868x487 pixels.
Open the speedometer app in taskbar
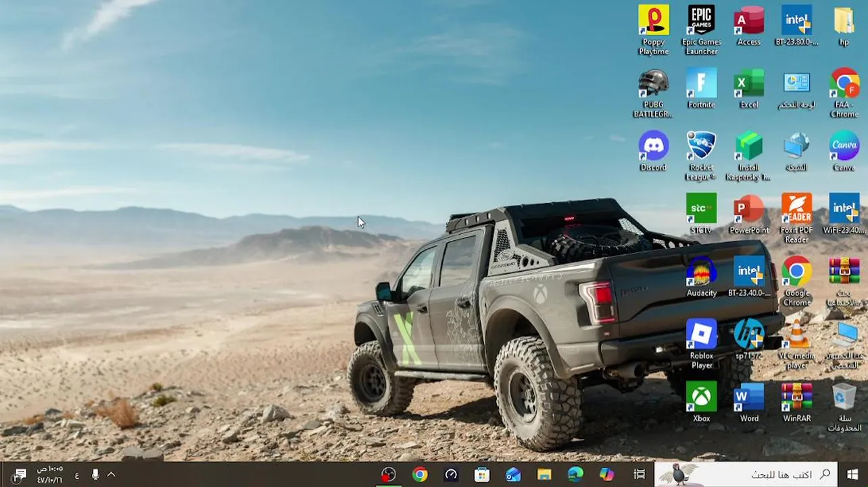coord(451,474)
